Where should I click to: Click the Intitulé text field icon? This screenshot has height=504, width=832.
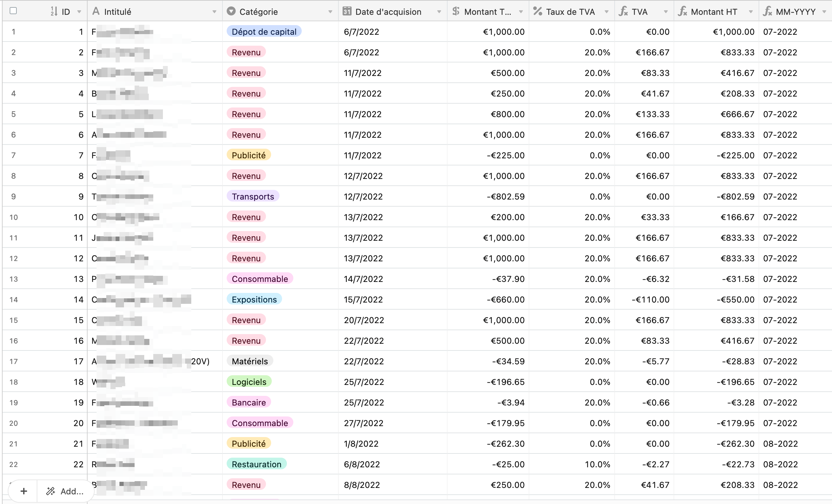click(96, 12)
